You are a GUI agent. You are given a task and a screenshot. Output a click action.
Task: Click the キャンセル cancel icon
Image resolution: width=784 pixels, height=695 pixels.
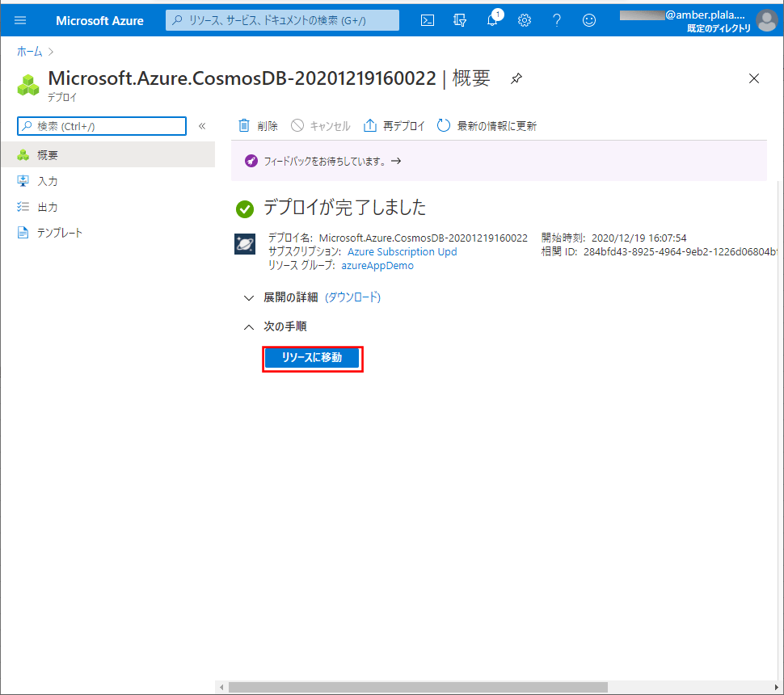click(297, 125)
